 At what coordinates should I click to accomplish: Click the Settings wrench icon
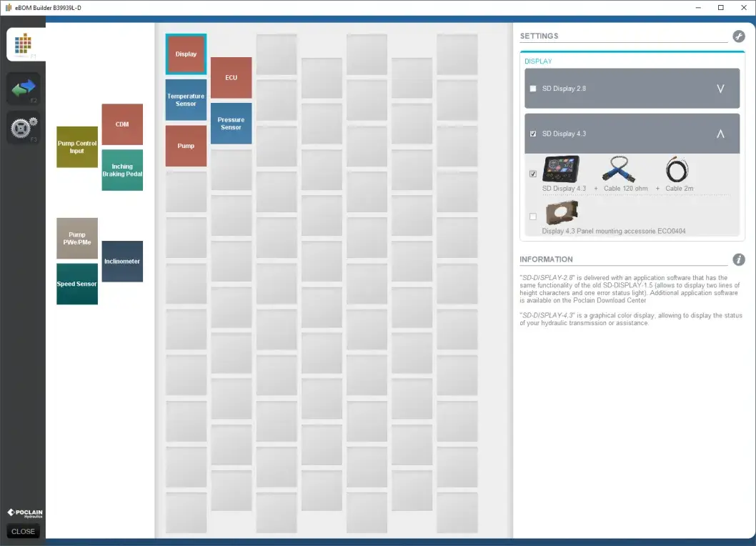pos(739,36)
